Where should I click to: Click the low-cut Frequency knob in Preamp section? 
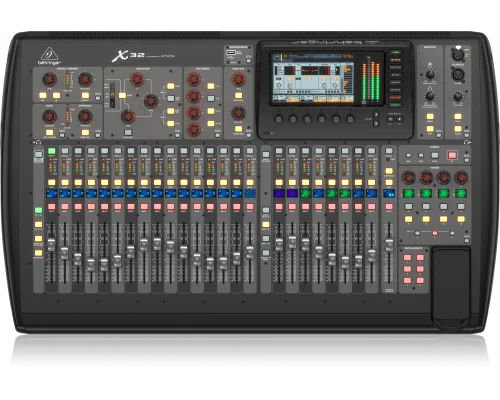[85, 80]
